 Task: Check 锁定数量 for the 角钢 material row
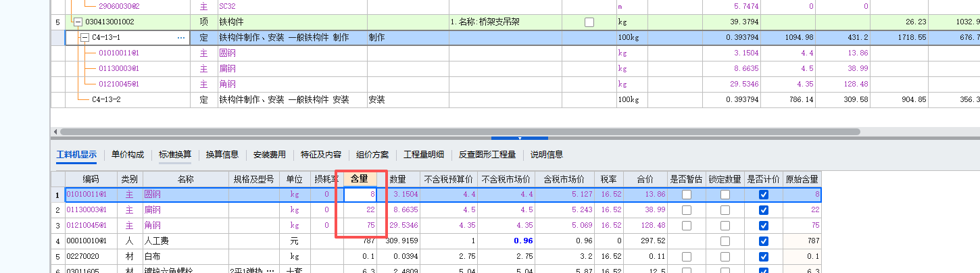click(725, 226)
